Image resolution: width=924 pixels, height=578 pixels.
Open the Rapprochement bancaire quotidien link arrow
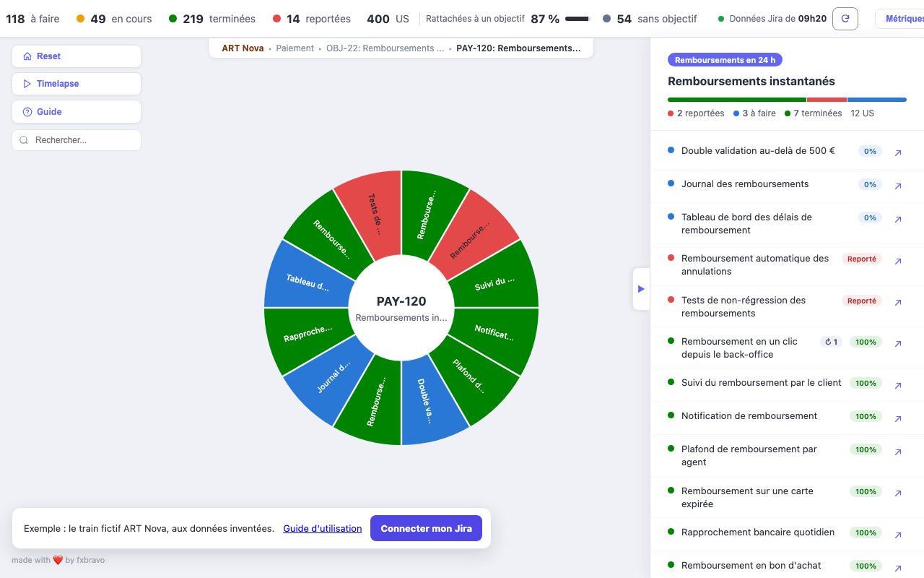point(898,534)
